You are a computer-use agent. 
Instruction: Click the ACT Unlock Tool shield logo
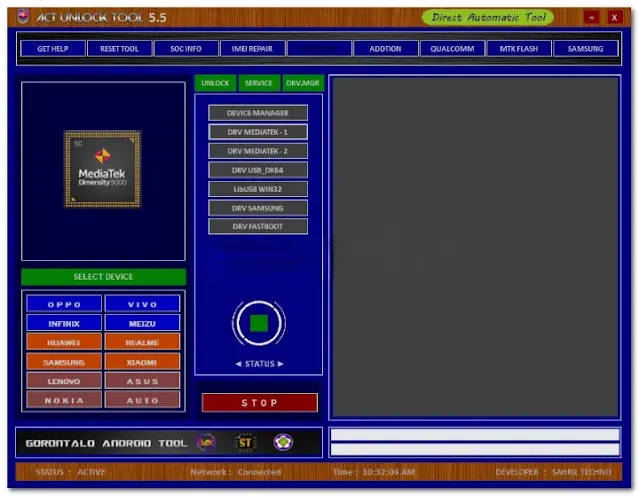[23, 17]
